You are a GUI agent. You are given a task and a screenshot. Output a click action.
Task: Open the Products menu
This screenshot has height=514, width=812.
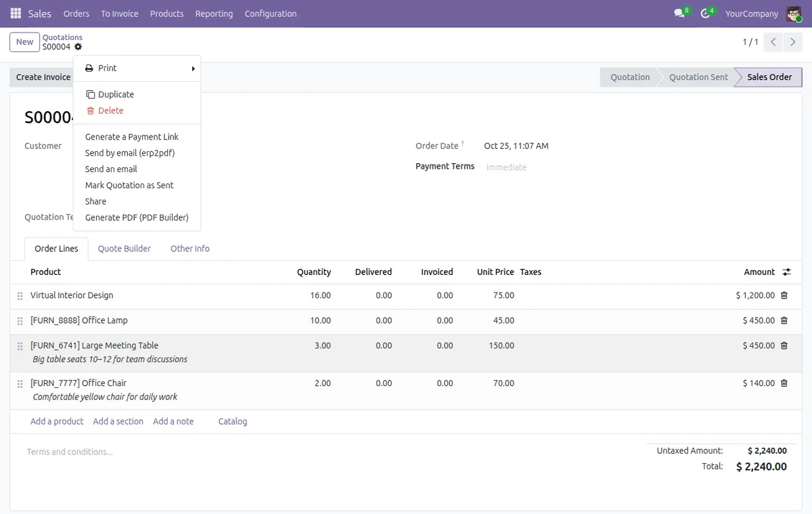click(x=167, y=14)
